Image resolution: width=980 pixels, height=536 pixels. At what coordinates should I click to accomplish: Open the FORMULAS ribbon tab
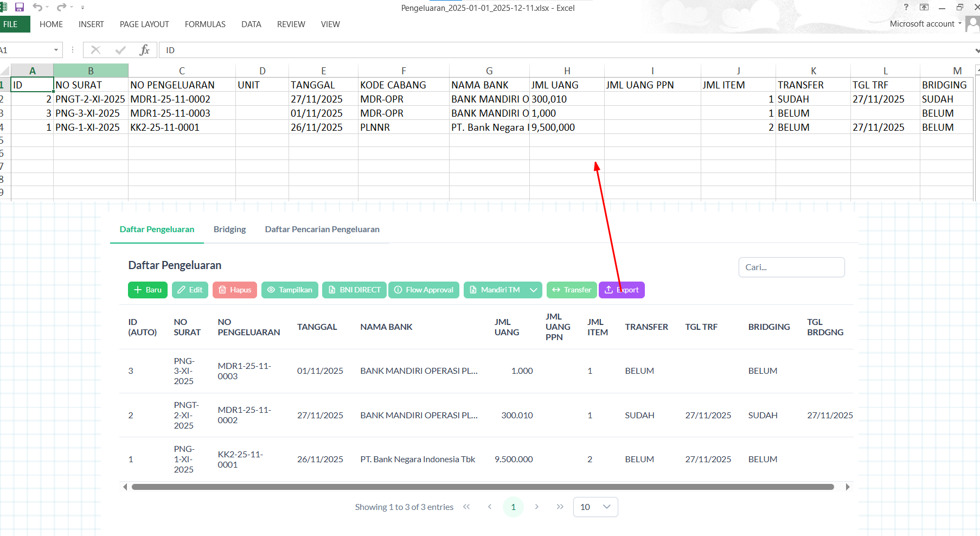pyautogui.click(x=205, y=24)
